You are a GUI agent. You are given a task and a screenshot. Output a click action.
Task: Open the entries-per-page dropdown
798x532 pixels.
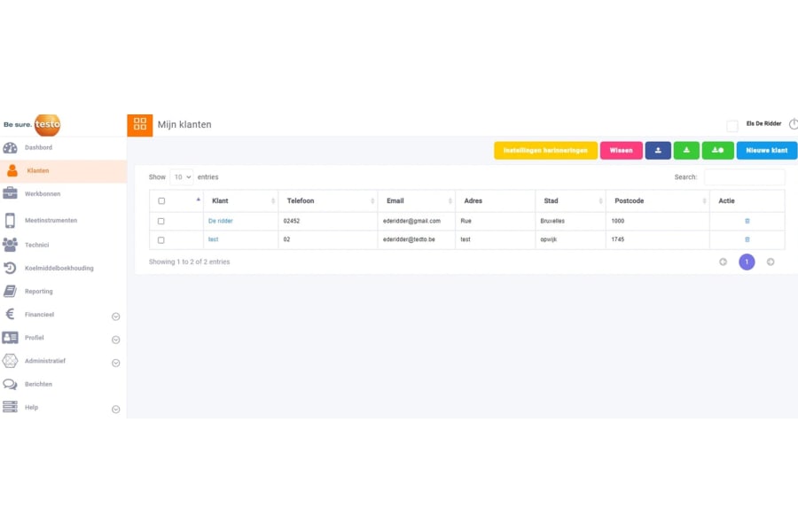coord(181,177)
